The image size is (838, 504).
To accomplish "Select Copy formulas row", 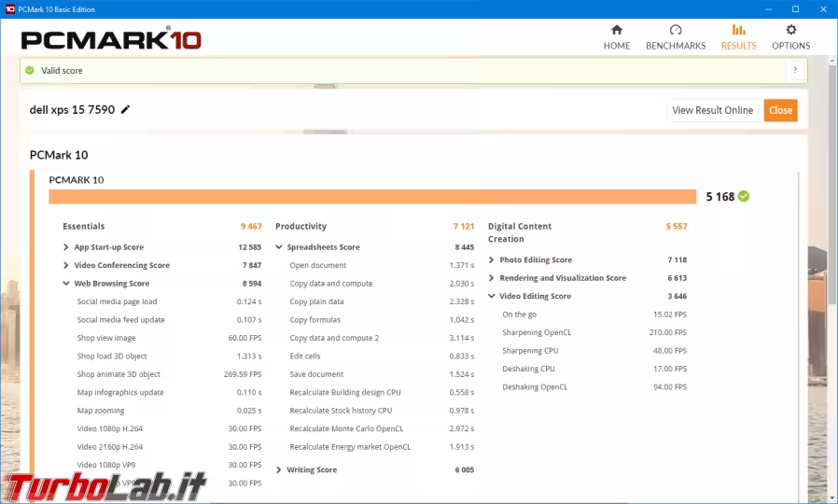I will 382,320.
